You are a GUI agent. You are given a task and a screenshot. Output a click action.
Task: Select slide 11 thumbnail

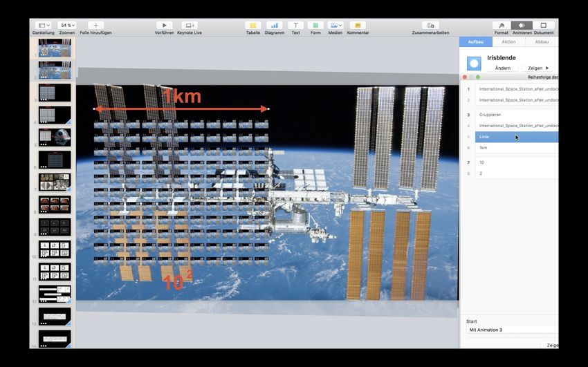pos(55,272)
